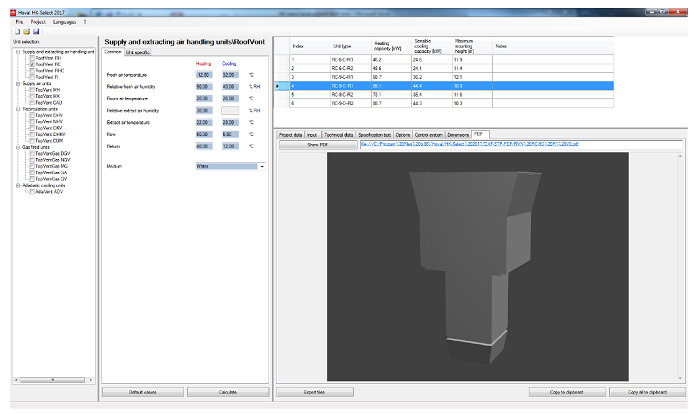Click the Fresh air temperature heating field
700x414 pixels.
pos(204,75)
